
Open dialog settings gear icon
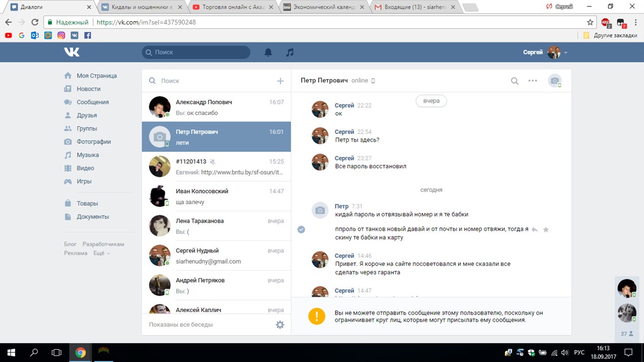(x=280, y=325)
